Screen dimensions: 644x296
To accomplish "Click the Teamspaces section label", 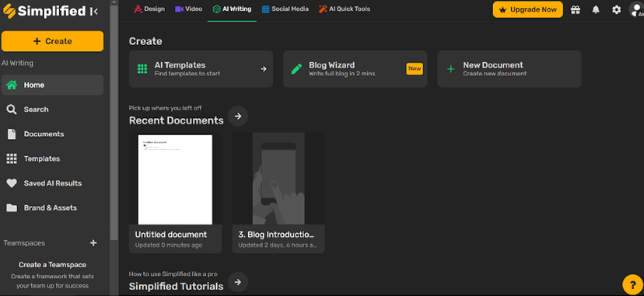I will 24,243.
